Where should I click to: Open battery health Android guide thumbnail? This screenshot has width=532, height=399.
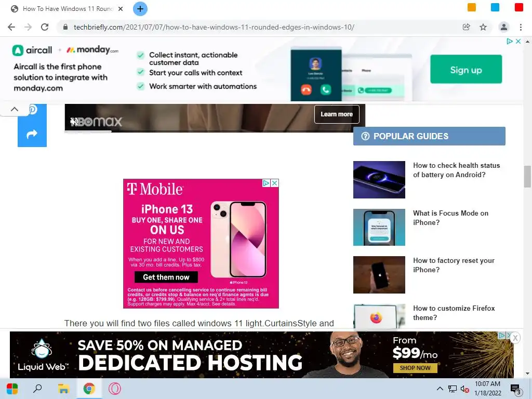(x=379, y=180)
